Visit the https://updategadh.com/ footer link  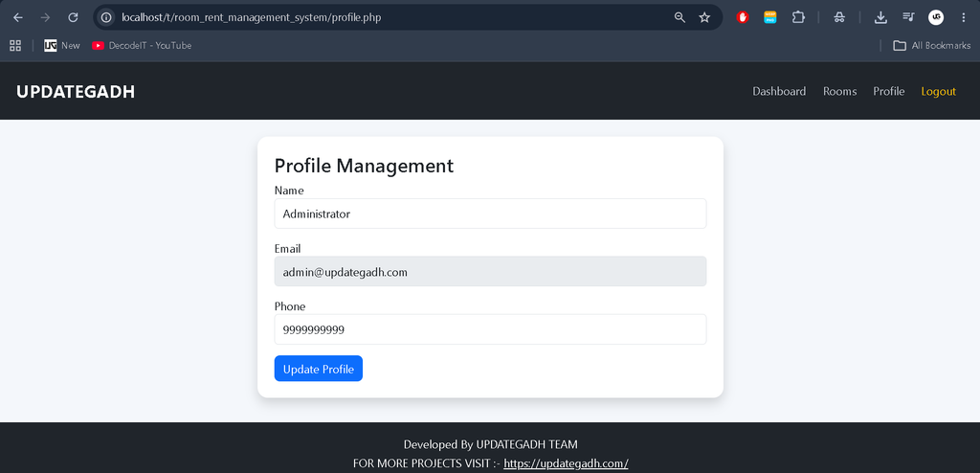click(x=566, y=463)
